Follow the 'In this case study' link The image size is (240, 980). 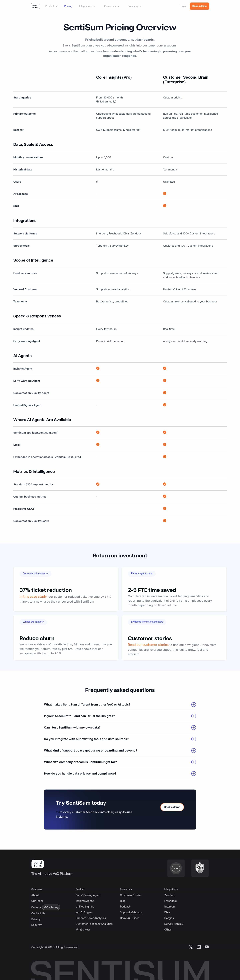[x=33, y=597]
